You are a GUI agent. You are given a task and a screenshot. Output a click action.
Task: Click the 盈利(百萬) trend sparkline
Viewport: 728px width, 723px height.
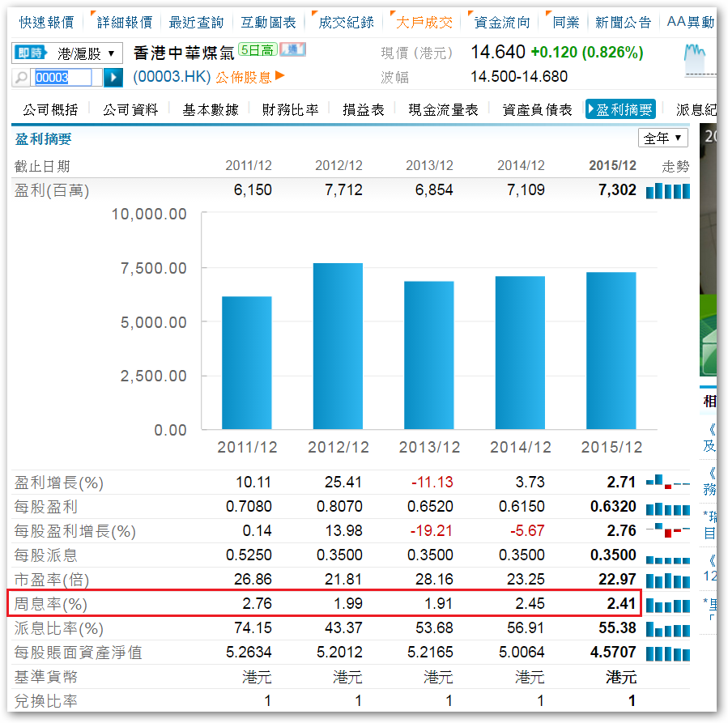667,191
